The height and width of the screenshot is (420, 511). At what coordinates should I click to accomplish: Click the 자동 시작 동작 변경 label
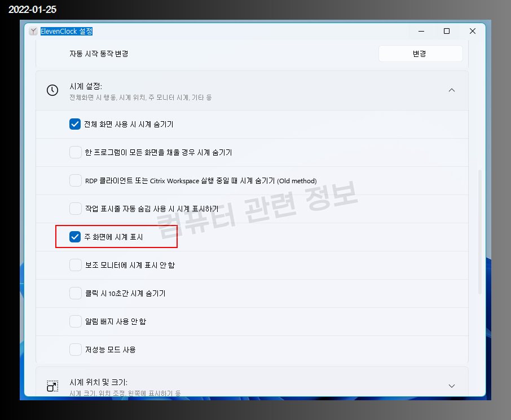[x=99, y=54]
